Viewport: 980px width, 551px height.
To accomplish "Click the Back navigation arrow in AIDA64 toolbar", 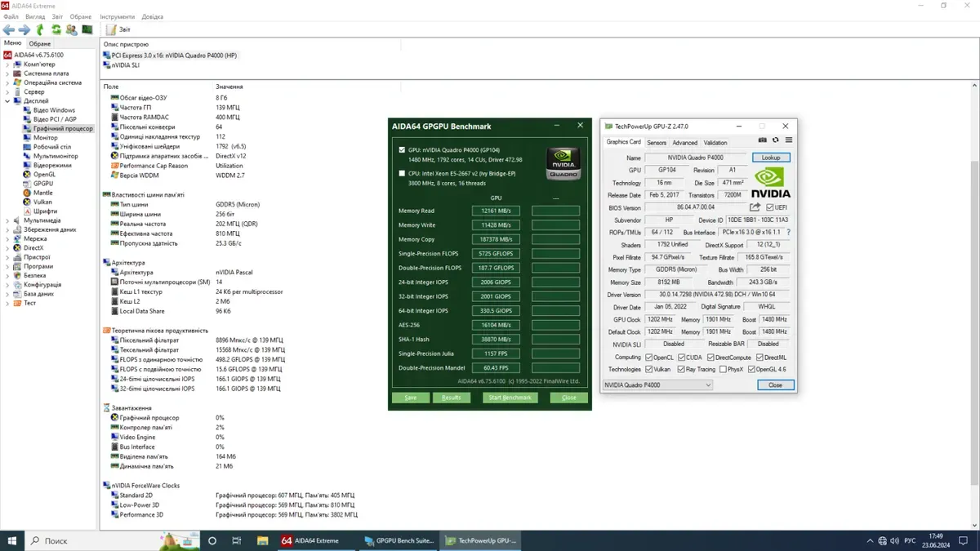I will coord(9,29).
